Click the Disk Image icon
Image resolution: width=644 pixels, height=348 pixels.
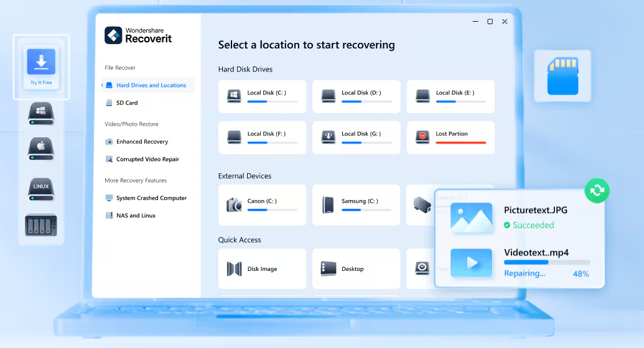(x=234, y=269)
